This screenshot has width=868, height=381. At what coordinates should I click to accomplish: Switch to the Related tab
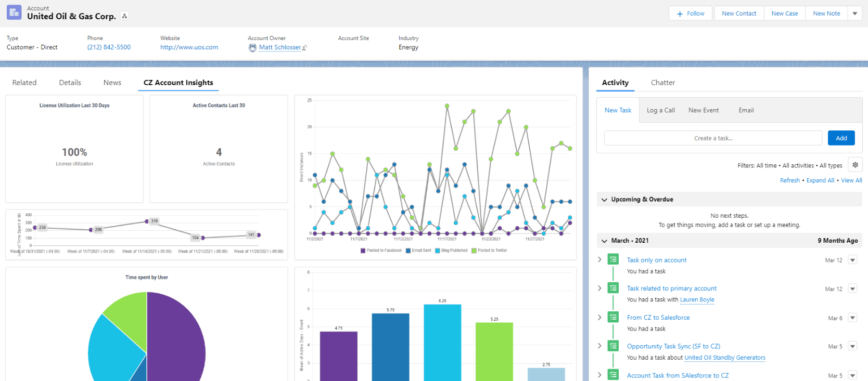[x=24, y=83]
